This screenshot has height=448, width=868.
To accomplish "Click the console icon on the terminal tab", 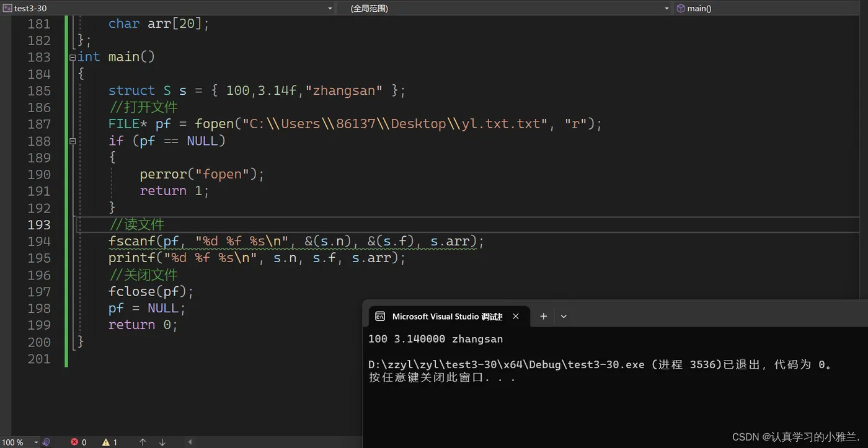I will (380, 316).
